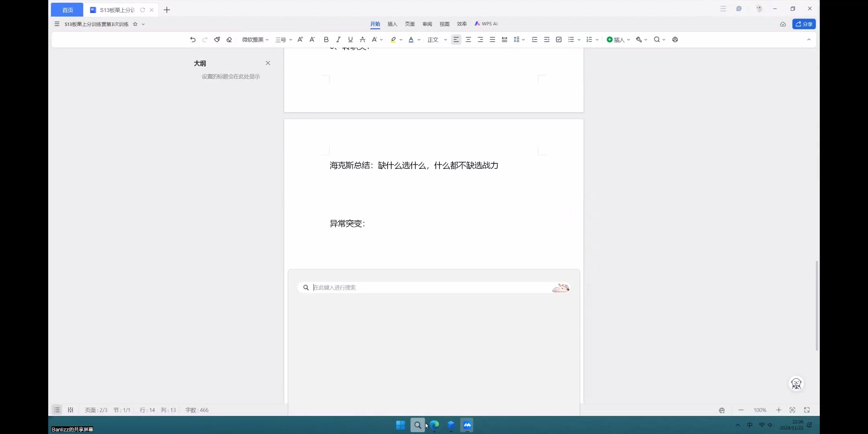
Task: Click zoom in plus at status bar
Action: pyautogui.click(x=778, y=410)
